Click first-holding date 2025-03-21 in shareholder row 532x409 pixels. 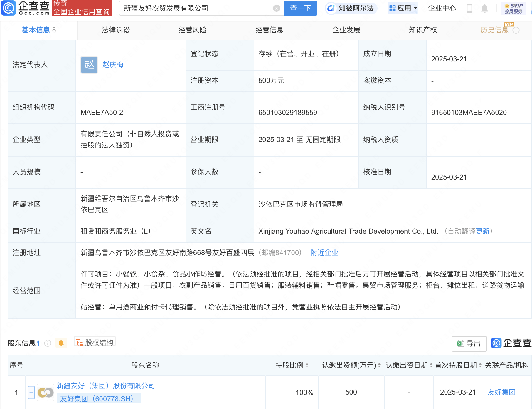458,392
